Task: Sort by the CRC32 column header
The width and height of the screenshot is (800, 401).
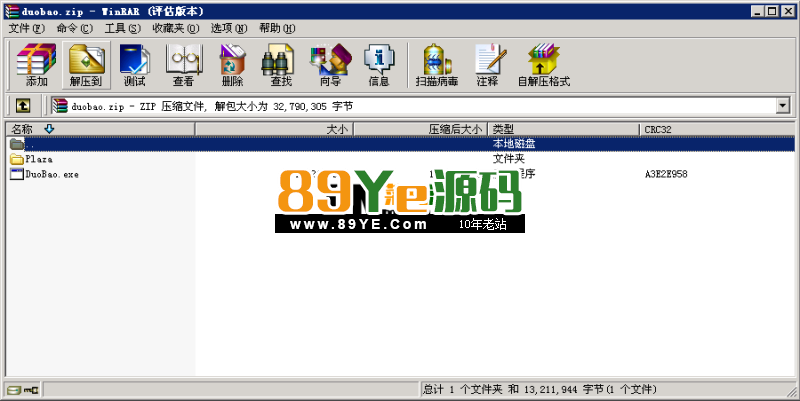Action: [715, 129]
